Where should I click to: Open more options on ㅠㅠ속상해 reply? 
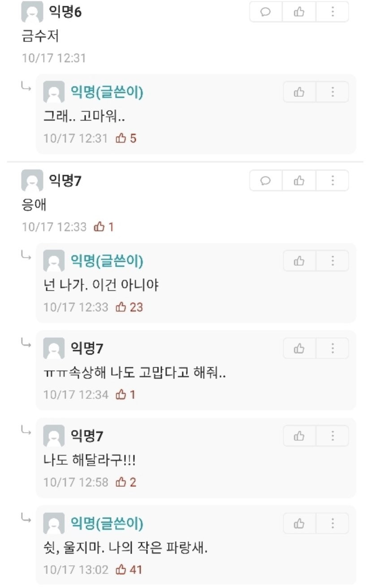332,348
